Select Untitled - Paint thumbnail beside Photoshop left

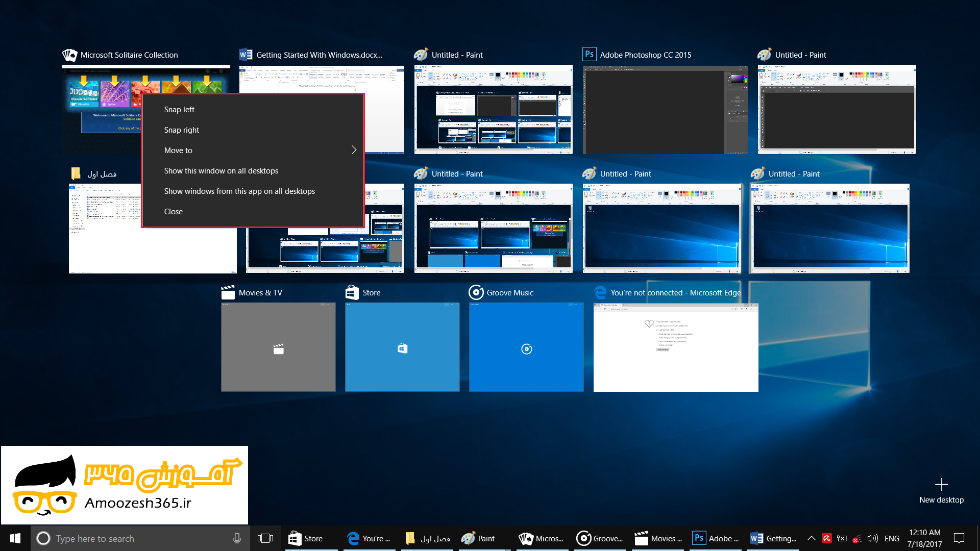click(x=494, y=110)
